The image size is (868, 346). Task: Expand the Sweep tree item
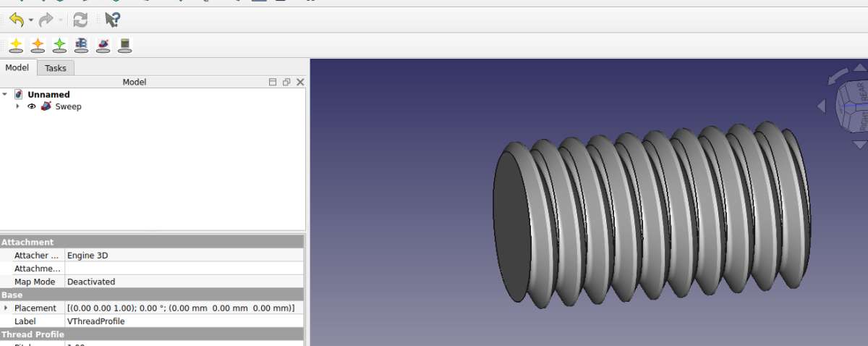click(17, 106)
